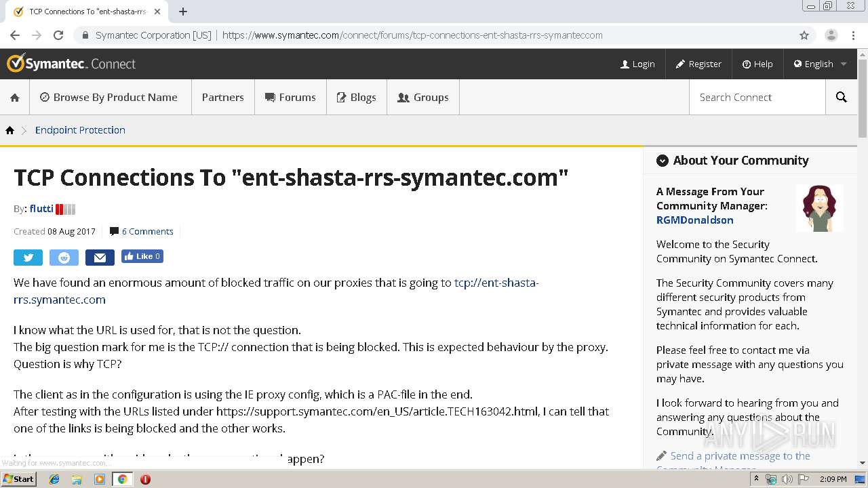This screenshot has height=488, width=868.
Task: Show hidden system tray icons
Action: pyautogui.click(x=757, y=479)
